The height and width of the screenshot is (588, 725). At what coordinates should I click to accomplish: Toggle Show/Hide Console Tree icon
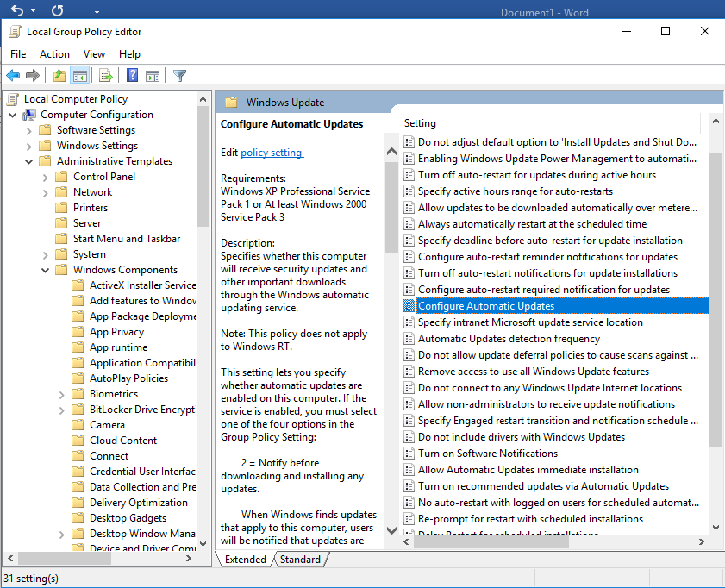coord(79,75)
